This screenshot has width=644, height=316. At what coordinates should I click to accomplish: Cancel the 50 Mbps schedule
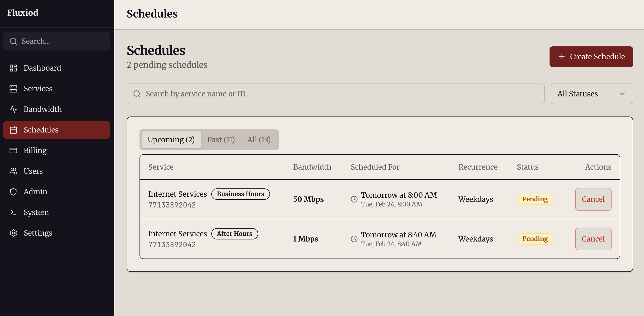593,199
